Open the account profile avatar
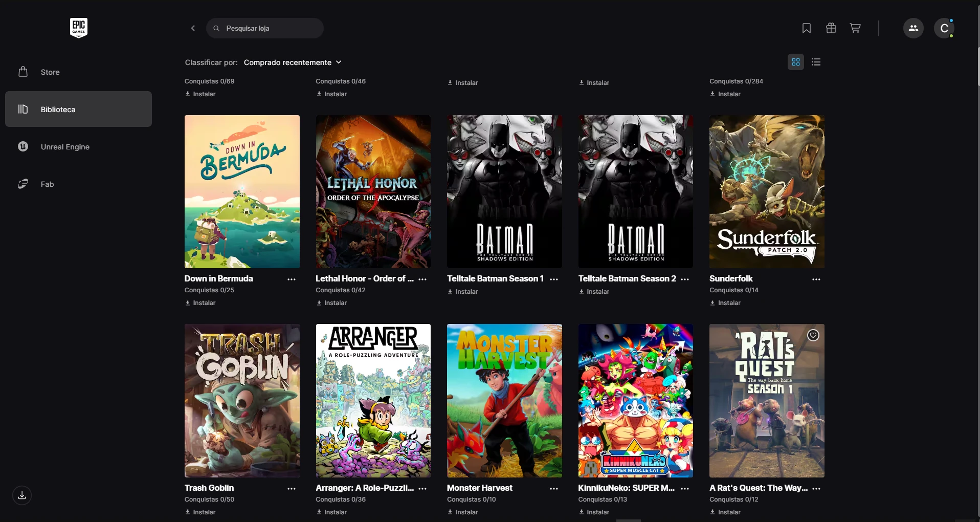This screenshot has width=980, height=522. pyautogui.click(x=944, y=28)
